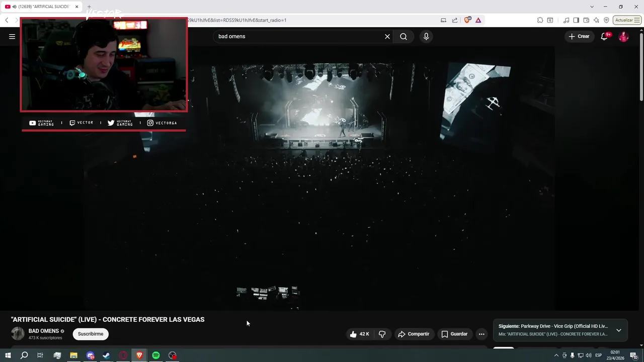Screen dimensions: 644x362
Task: Click the YouTube search magnifier button
Action: point(404,36)
